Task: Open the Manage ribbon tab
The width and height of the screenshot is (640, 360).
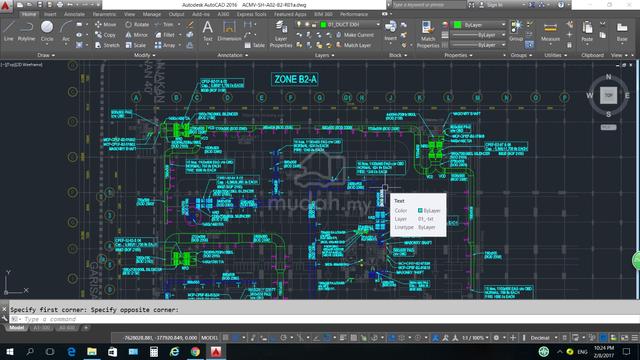Action: coord(151,14)
